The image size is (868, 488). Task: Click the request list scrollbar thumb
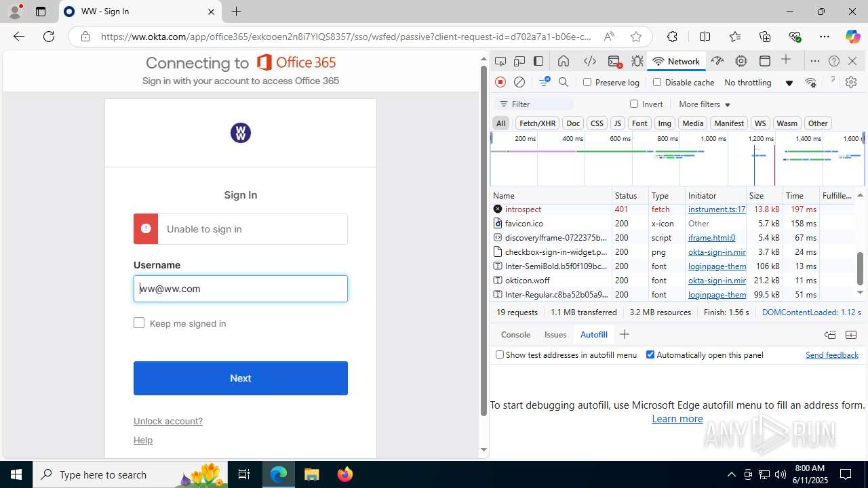click(860, 268)
